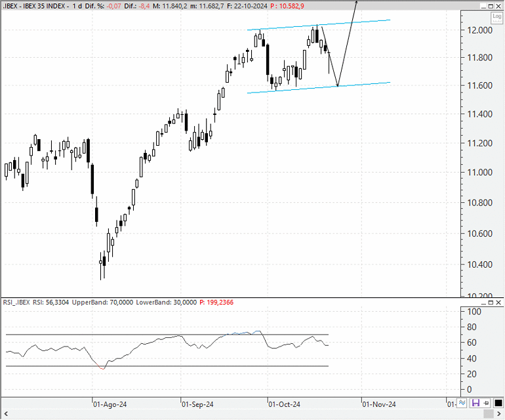Click the '.IBEX - IBEX 35 INDEX' title text
Image resolution: width=505 pixels, height=420 pixels.
click(x=33, y=6)
